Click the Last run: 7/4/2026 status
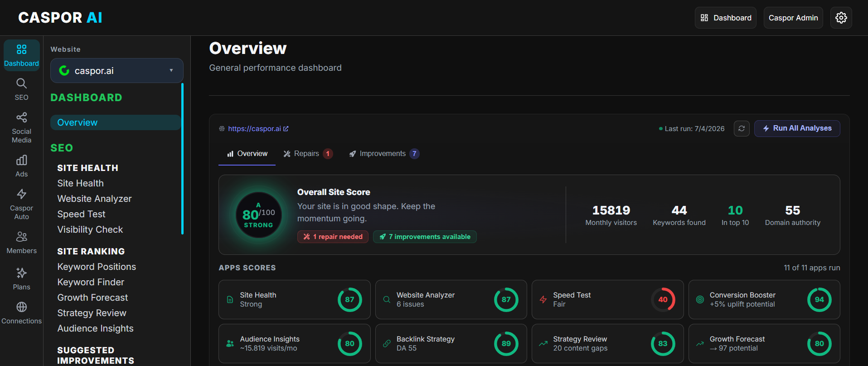Screen dimensions: 868x366 (692, 129)
